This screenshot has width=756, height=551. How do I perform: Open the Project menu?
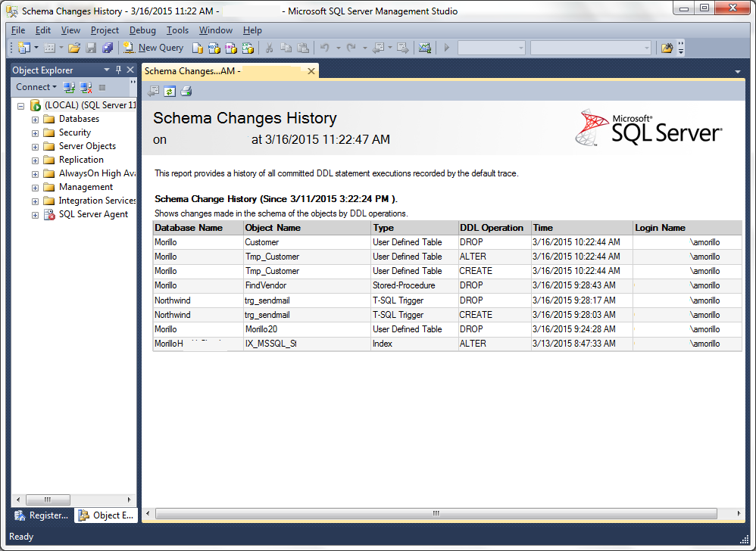[x=105, y=30]
